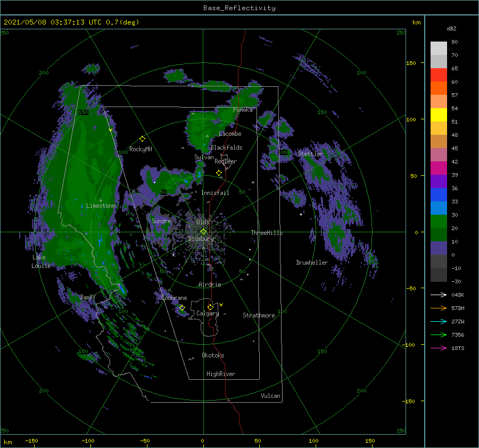Select the Sundre label
The image size is (479, 448).
coord(161,221)
